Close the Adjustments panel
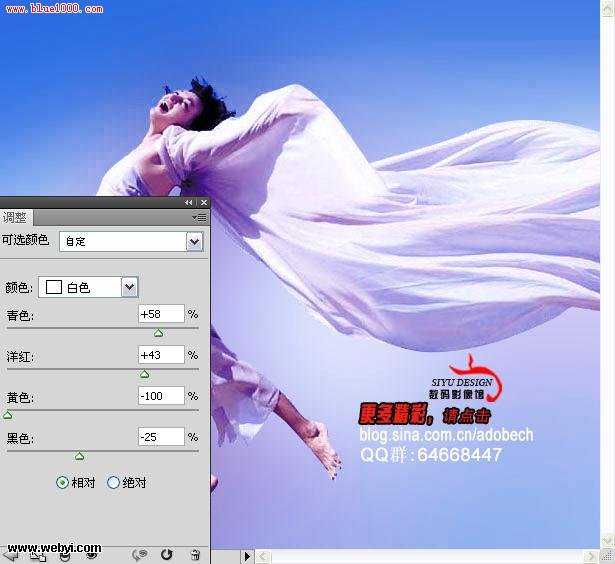 [204, 202]
